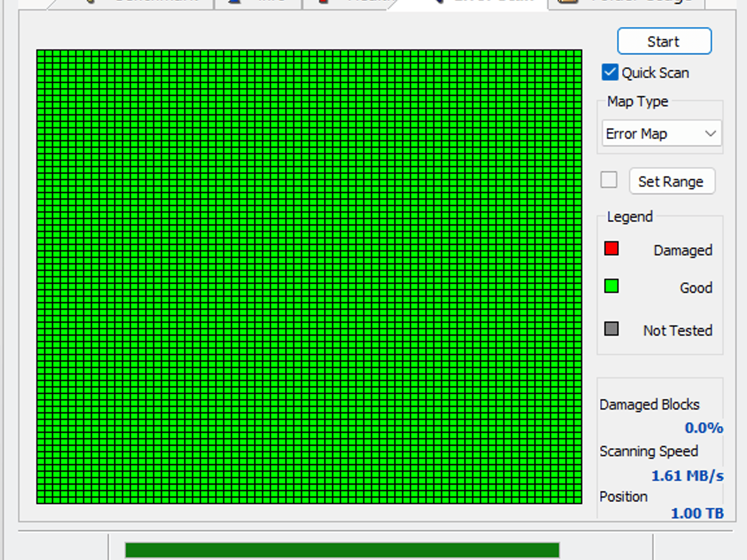
Task: Click the green Good legend swatch
Action: coord(611,286)
